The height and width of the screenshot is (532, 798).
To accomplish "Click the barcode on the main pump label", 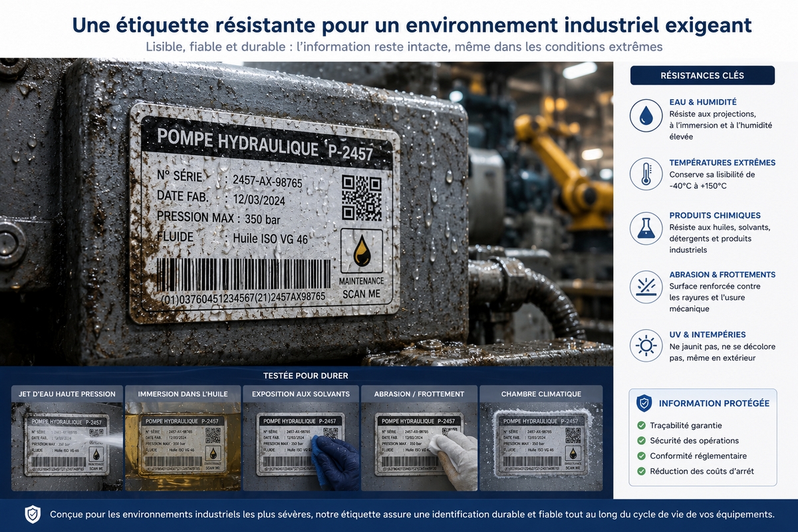I will click(243, 275).
